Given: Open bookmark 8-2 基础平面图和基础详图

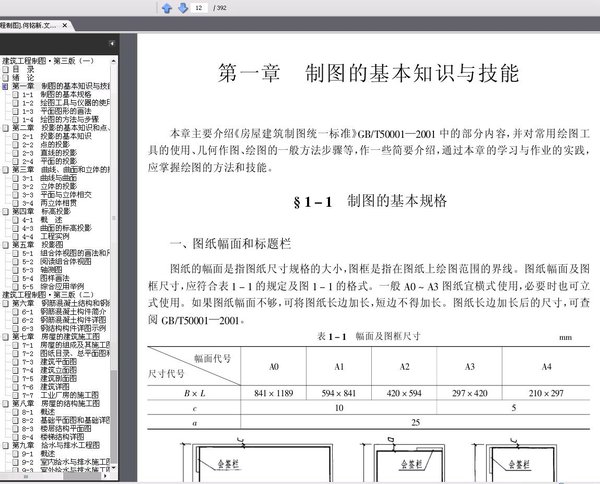Looking at the screenshot, I should [66, 420].
